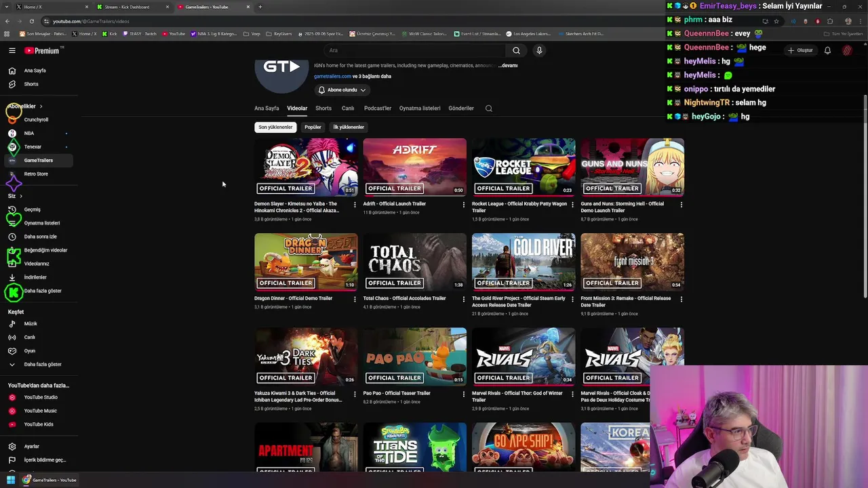Switch to channel Ana Sayfa tab
868x488 pixels.
tap(267, 108)
